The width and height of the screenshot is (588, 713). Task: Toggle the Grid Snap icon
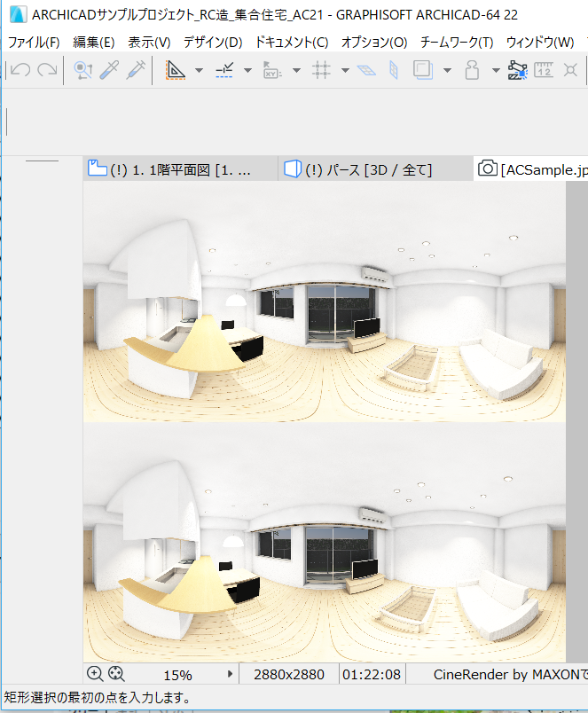pos(321,70)
